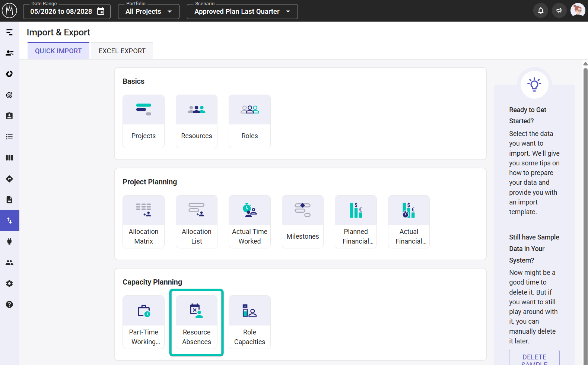This screenshot has width=588, height=365.
Task: Select the Actual Time Worked tile
Action: [x=249, y=222]
